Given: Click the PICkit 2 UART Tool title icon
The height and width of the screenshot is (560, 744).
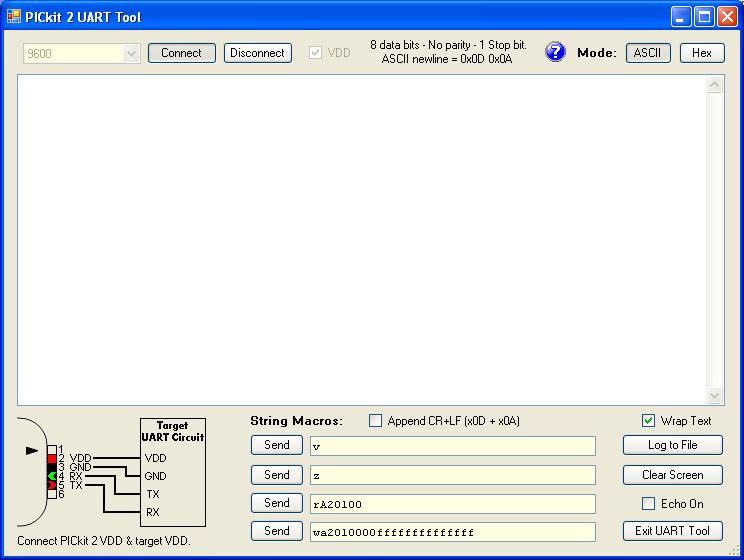Looking at the screenshot, I should click(14, 17).
